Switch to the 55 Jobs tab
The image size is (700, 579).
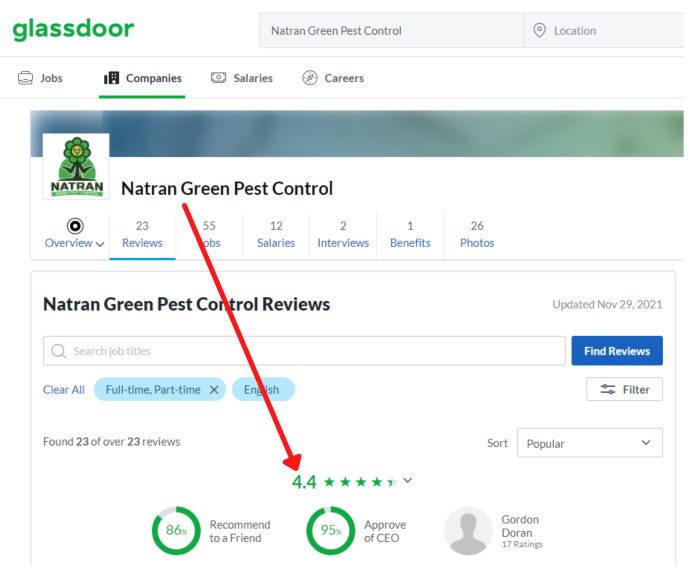point(209,235)
